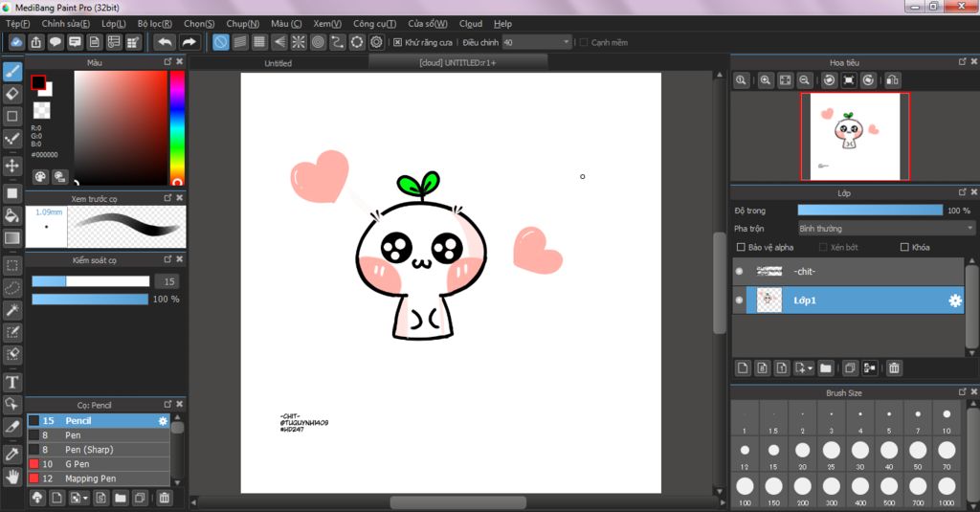Open Bộ lọc(R) menu

pyautogui.click(x=155, y=24)
